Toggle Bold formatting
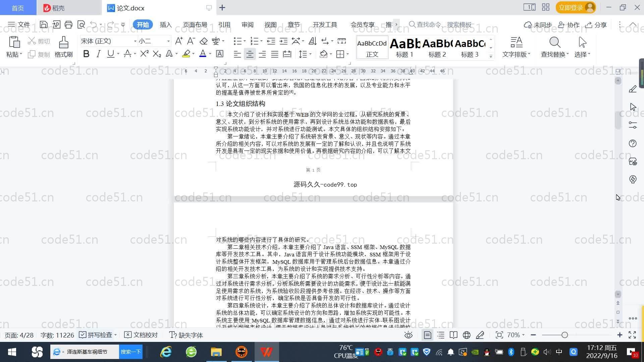This screenshot has height=362, width=644. pos(86,54)
